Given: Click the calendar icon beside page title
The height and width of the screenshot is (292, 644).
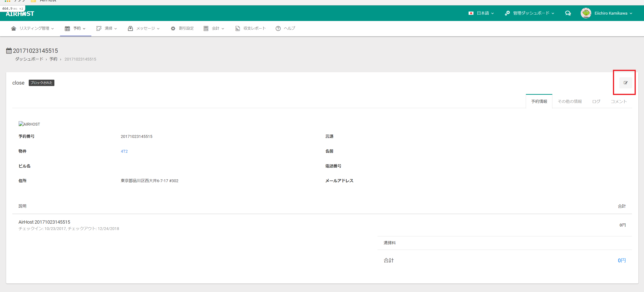Looking at the screenshot, I should 9,51.
